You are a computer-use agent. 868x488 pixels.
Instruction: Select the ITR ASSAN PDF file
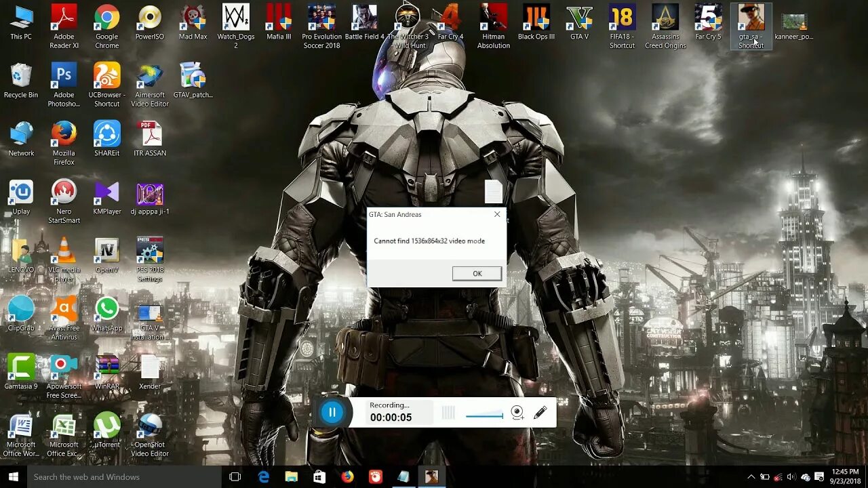pyautogui.click(x=149, y=139)
